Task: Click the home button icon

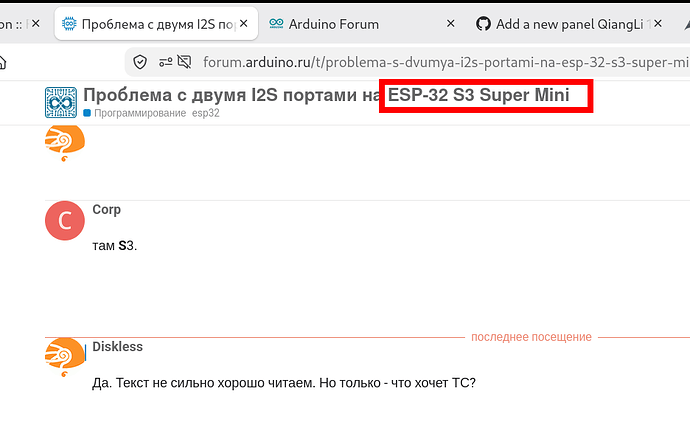Action: (x=2, y=62)
